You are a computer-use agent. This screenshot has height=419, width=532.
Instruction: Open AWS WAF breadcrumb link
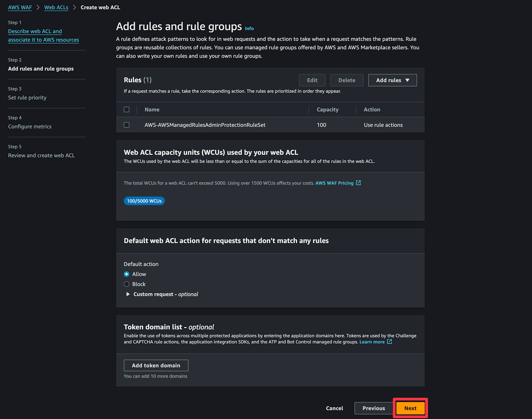pyautogui.click(x=20, y=7)
